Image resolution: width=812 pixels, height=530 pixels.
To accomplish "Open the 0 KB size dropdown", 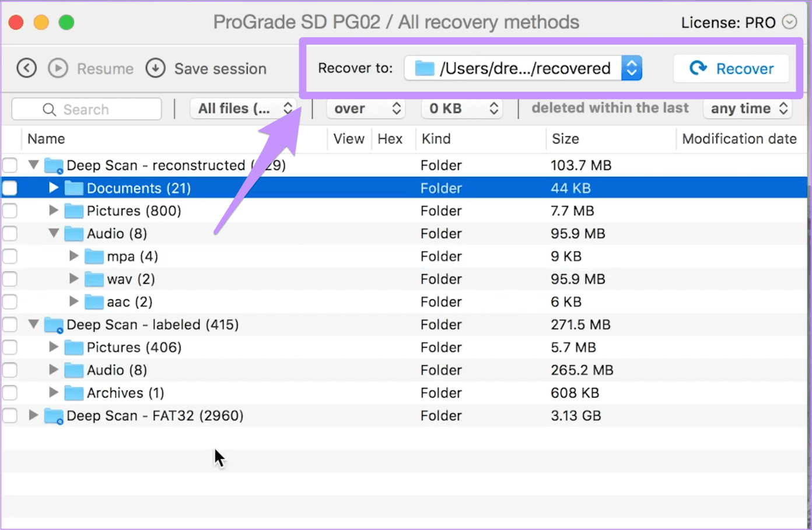I will [x=463, y=108].
